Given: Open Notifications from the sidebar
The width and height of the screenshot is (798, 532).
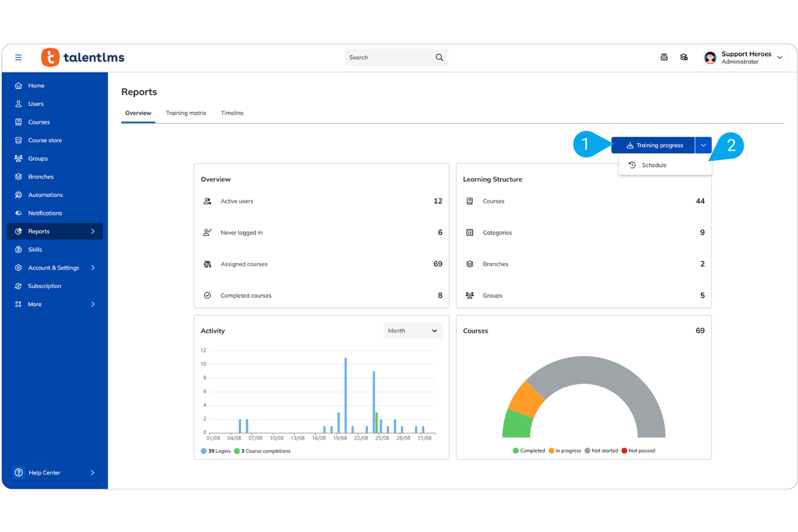Looking at the screenshot, I should [18, 213].
